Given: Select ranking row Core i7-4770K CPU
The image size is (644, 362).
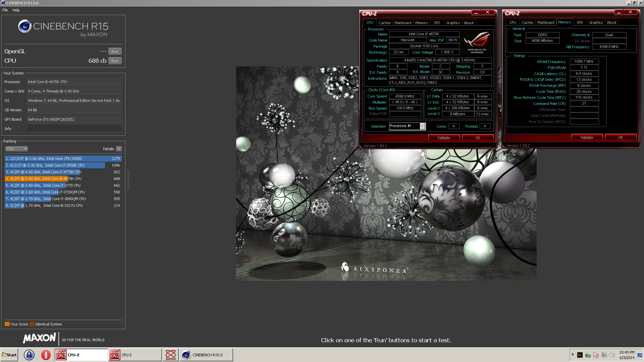Looking at the screenshot, I should [x=63, y=172].
